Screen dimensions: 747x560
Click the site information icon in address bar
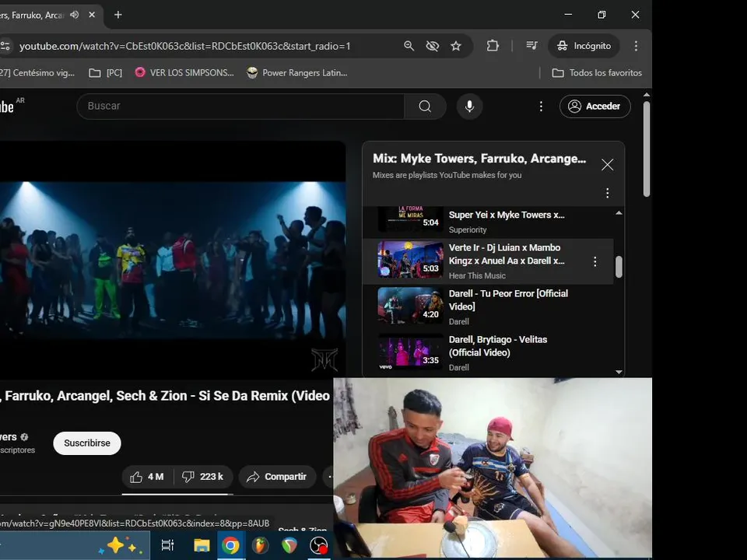tap(5, 46)
